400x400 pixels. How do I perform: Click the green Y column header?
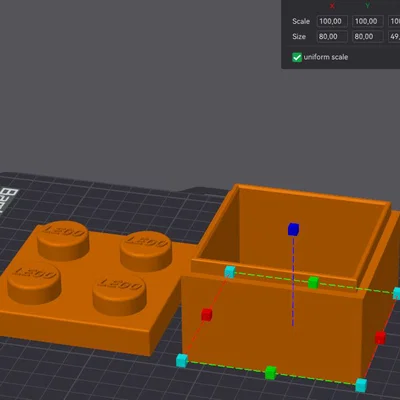(x=367, y=6)
